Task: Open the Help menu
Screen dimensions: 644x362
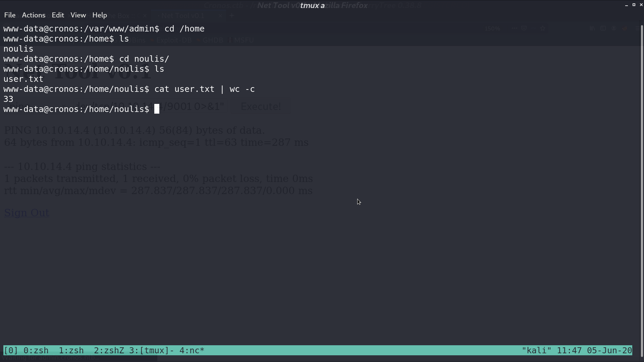Action: tap(100, 15)
